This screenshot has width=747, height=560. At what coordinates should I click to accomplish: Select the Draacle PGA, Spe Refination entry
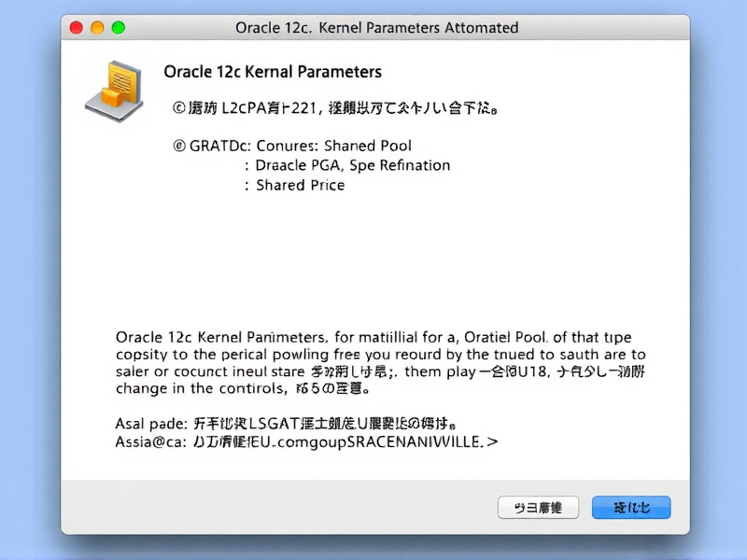[x=350, y=165]
